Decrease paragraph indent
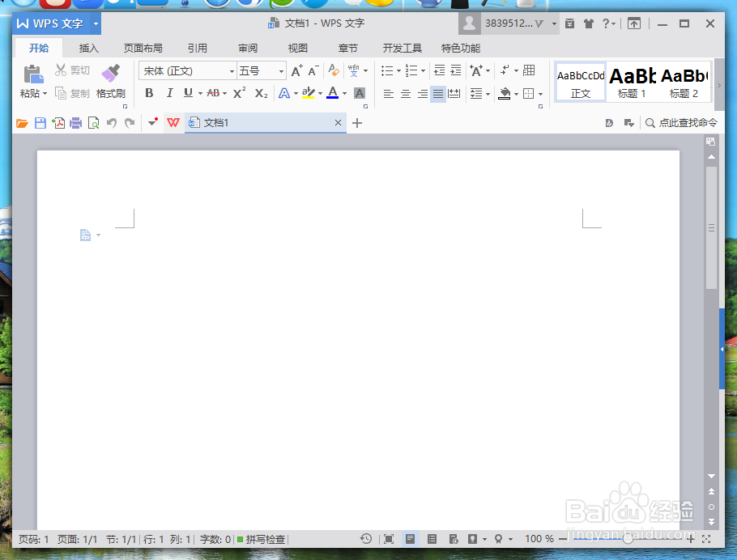 pyautogui.click(x=439, y=70)
